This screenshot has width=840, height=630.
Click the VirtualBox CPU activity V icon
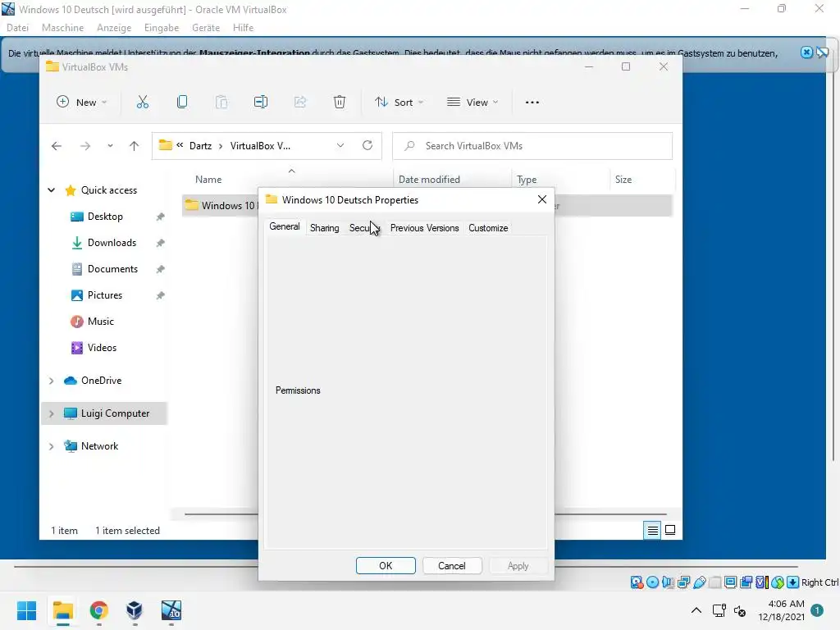click(x=762, y=582)
